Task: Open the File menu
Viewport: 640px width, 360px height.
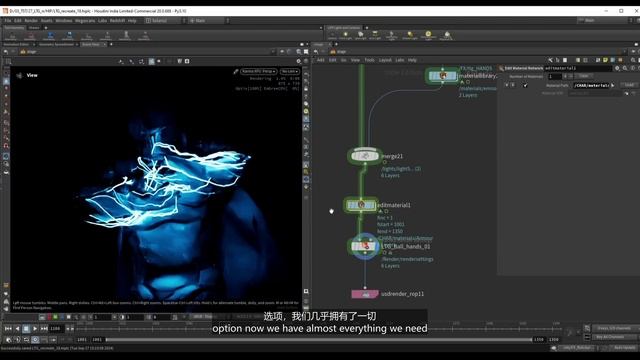Action: [8, 20]
